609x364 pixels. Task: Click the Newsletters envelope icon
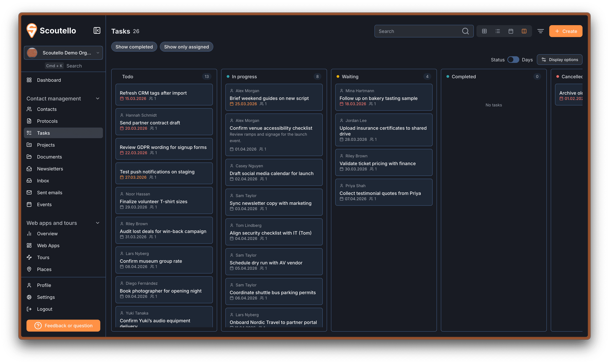(29, 168)
